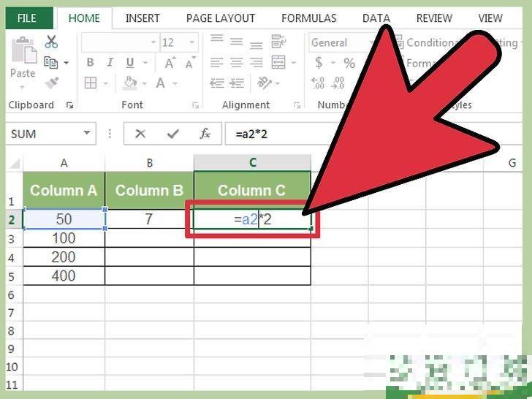This screenshot has width=532, height=399.
Task: Switch to the REVIEW tab
Action: pyautogui.click(x=434, y=18)
